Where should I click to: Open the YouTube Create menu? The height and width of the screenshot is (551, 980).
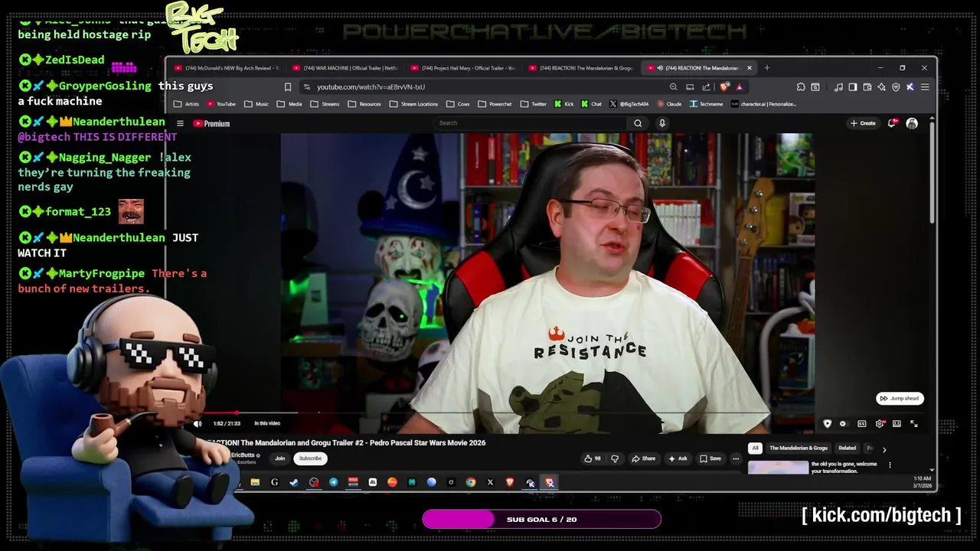pos(863,123)
